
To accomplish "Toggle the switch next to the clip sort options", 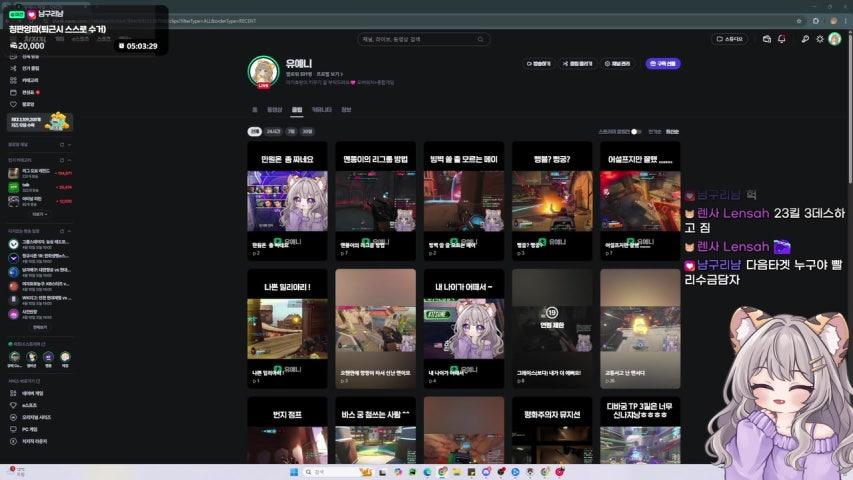I will [636, 132].
